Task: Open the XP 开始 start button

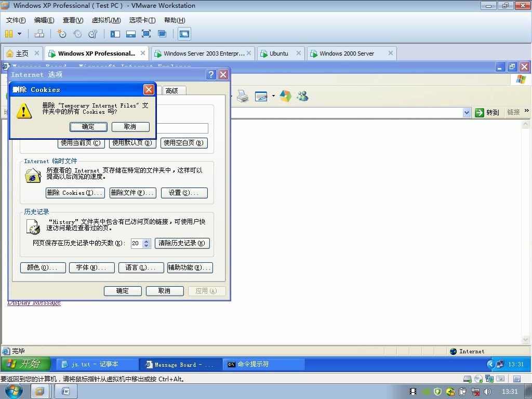Action: pyautogui.click(x=26, y=364)
